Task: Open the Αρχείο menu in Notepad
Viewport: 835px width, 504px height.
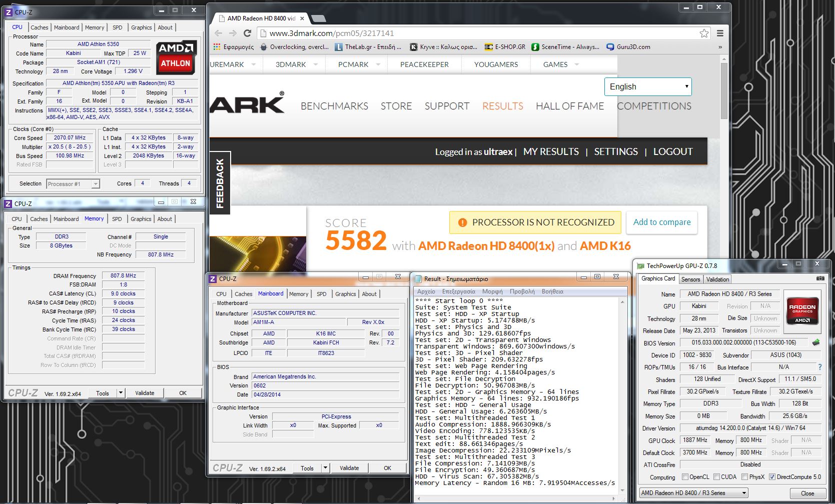Action: coord(426,291)
